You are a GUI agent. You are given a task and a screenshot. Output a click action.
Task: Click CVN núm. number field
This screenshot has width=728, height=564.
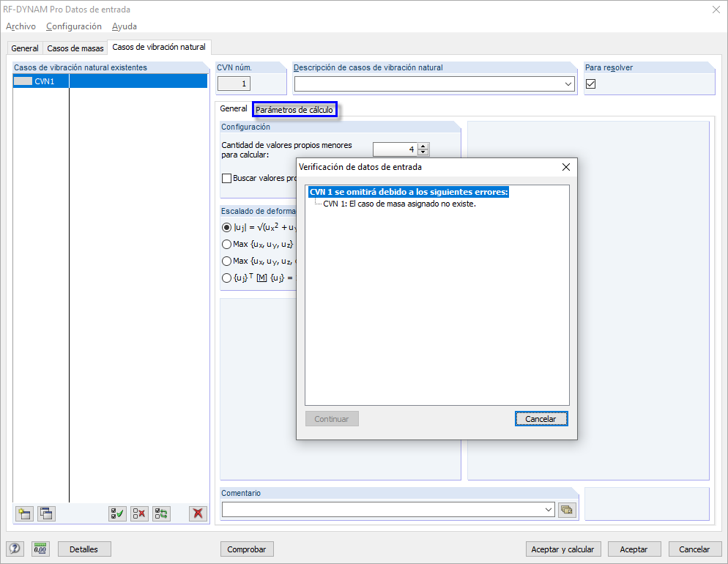[234, 84]
